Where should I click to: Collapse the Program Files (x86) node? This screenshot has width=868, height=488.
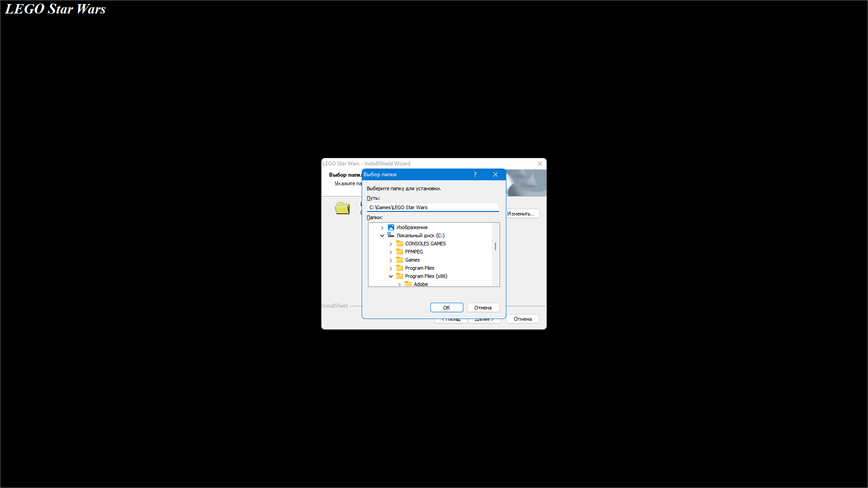click(x=391, y=276)
